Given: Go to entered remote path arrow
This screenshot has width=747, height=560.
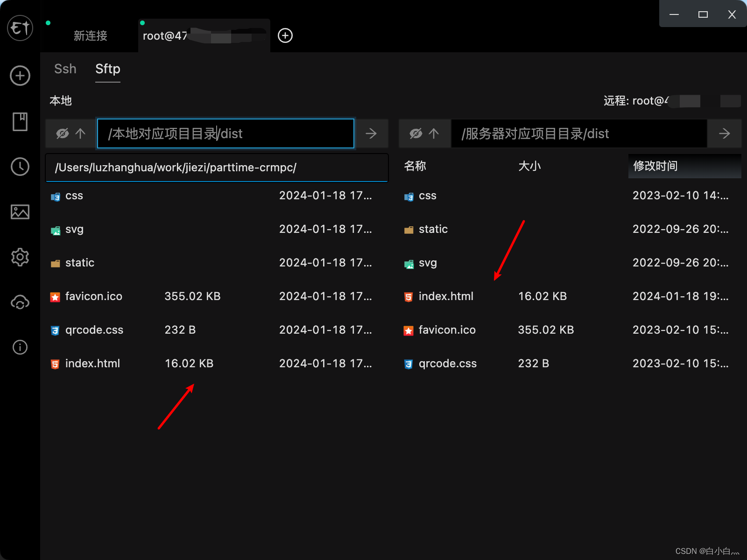Looking at the screenshot, I should pyautogui.click(x=725, y=133).
